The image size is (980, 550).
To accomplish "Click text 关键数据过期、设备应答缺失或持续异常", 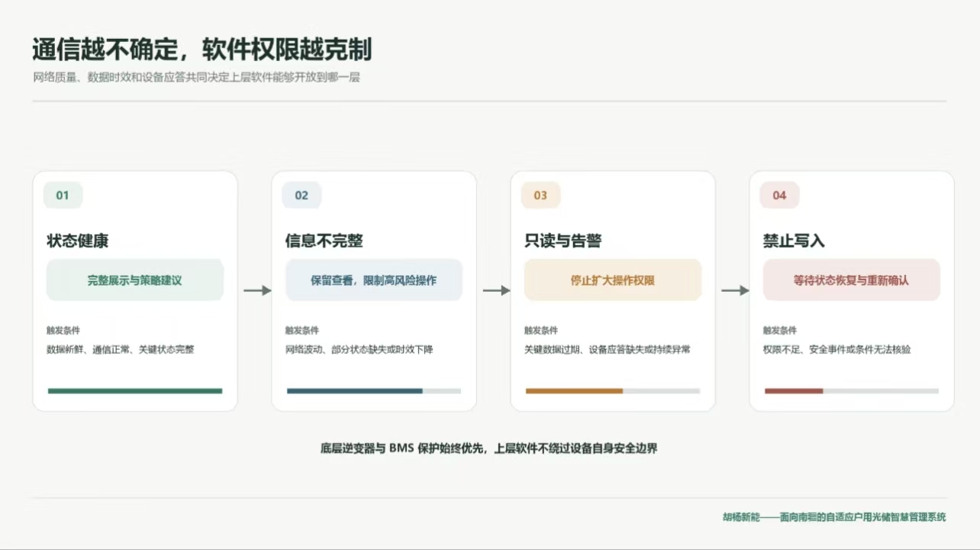I will [x=608, y=349].
